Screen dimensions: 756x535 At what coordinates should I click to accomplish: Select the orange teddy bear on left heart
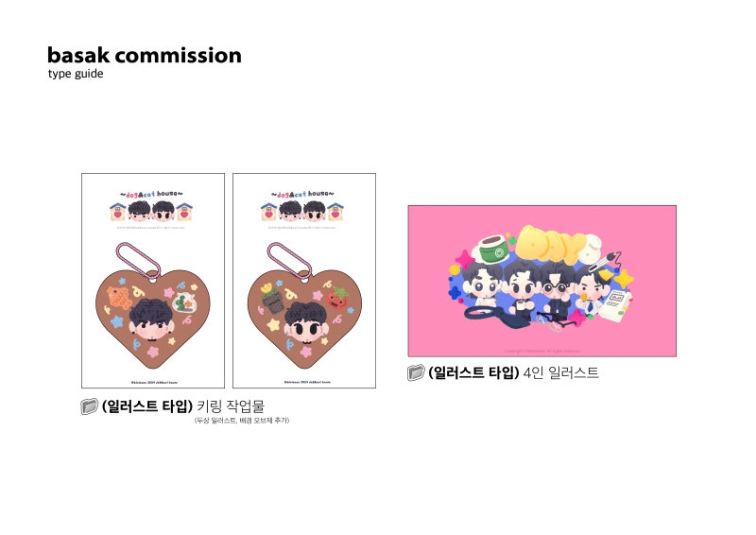click(x=120, y=298)
